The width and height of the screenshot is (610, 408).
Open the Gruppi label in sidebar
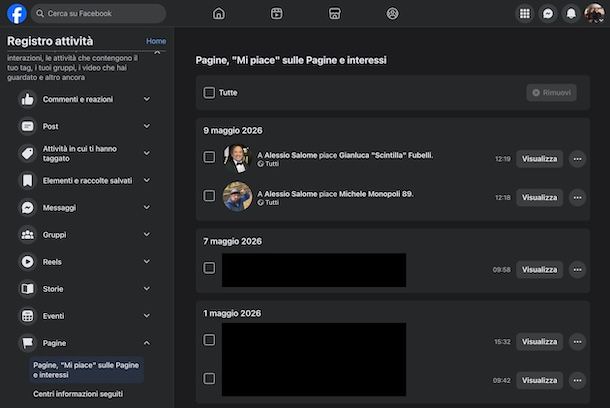(x=54, y=235)
